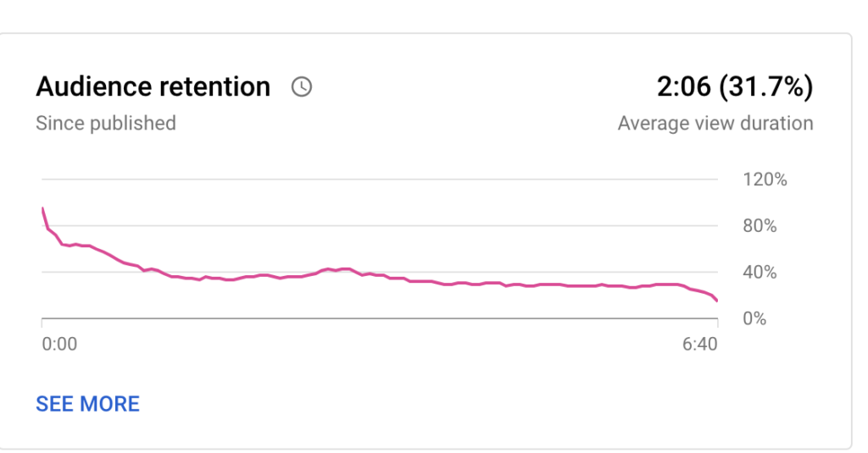Click the mid-chart bump on the retention curve
This screenshot has width=868, height=453.
(337, 269)
